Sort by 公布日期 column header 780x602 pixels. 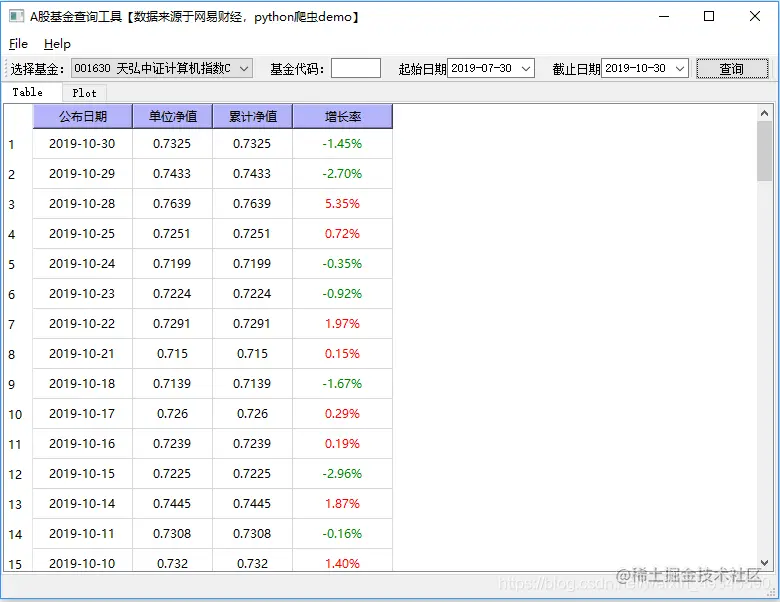coord(83,116)
